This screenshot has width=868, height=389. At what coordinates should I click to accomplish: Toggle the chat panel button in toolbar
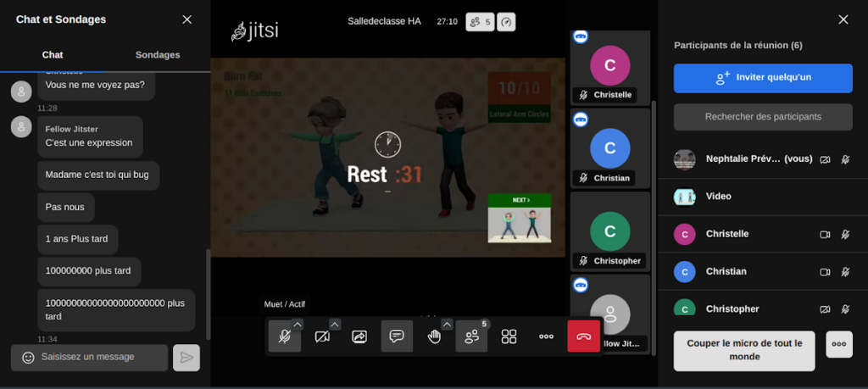pos(397,336)
